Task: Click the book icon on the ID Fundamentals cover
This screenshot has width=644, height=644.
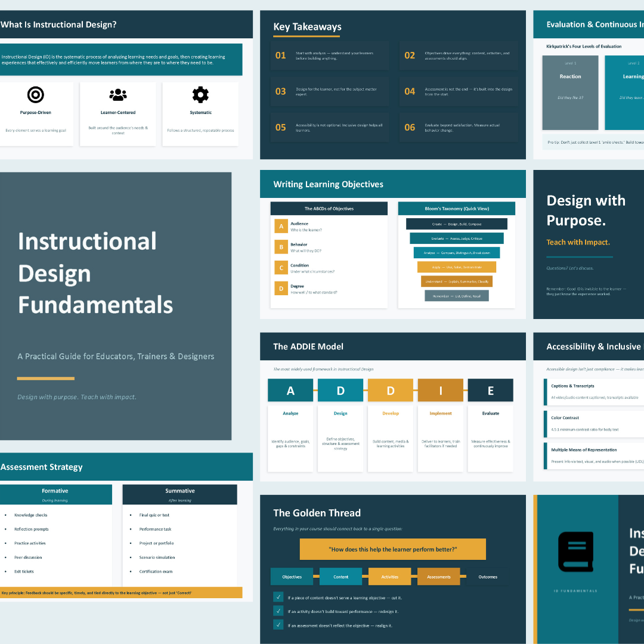Action: 574,552
